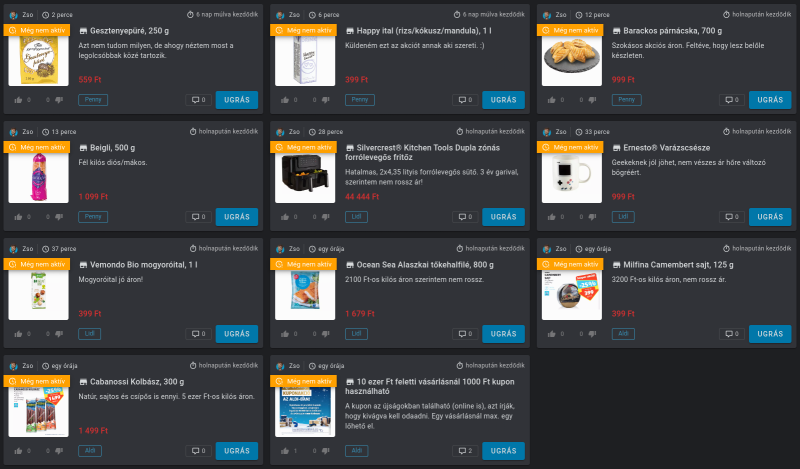Open comments on the 1000 Ft kupon deal
Screen dimensions: 800x469
tap(465, 451)
